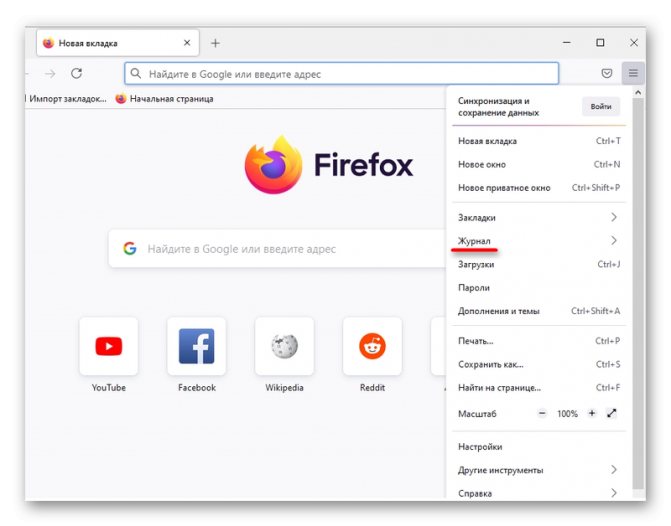Open a new tab with plus icon
This screenshot has height=526, width=671.
(215, 43)
